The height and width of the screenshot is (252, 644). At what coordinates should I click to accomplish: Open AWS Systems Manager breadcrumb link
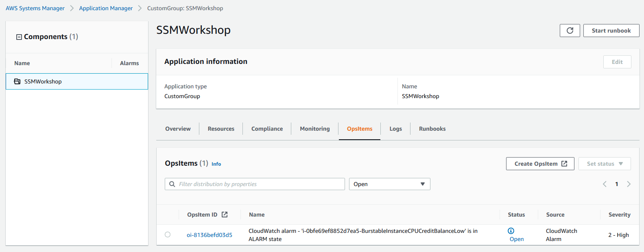pos(35,8)
